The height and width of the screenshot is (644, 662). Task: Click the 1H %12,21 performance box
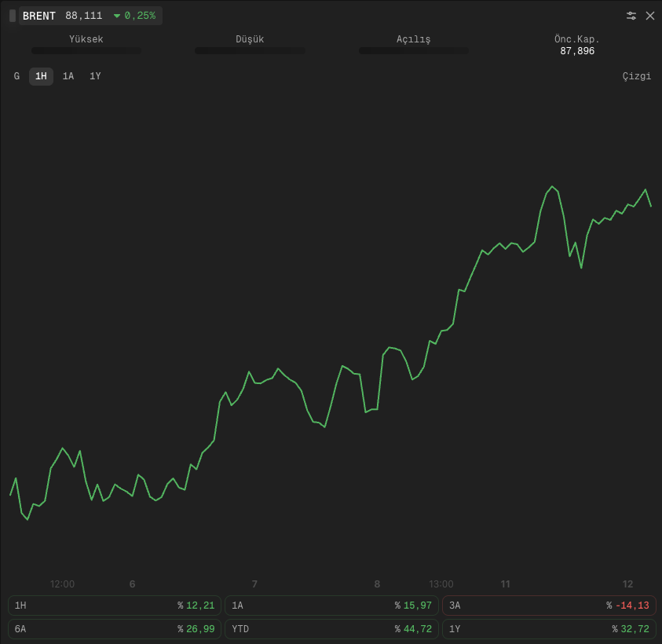click(115, 606)
